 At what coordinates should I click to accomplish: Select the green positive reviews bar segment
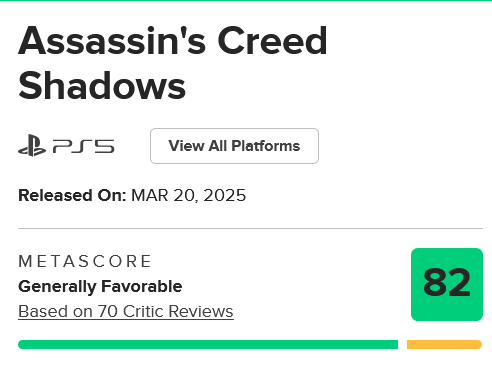[208, 344]
